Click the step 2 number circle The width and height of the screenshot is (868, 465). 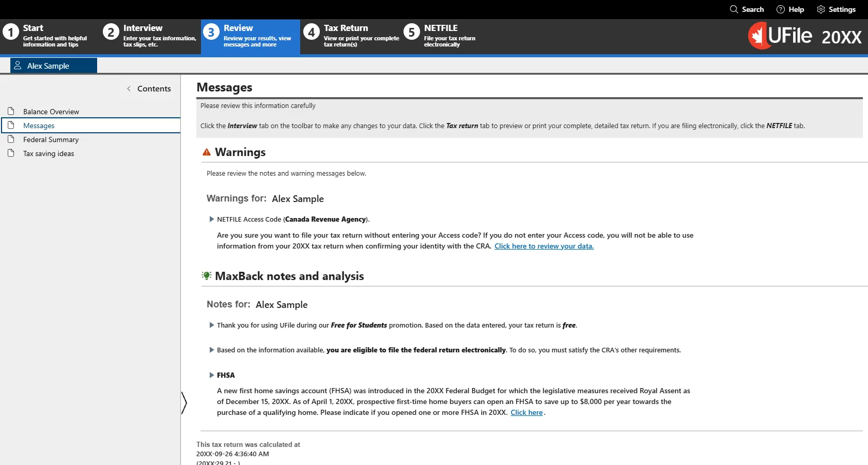pyautogui.click(x=111, y=32)
